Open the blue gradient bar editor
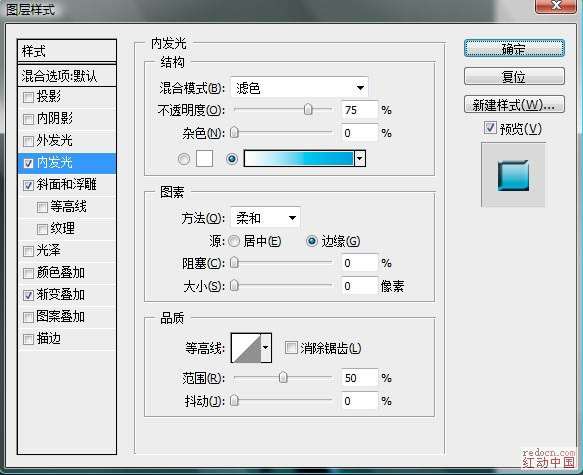The width and height of the screenshot is (583, 475). [299, 158]
